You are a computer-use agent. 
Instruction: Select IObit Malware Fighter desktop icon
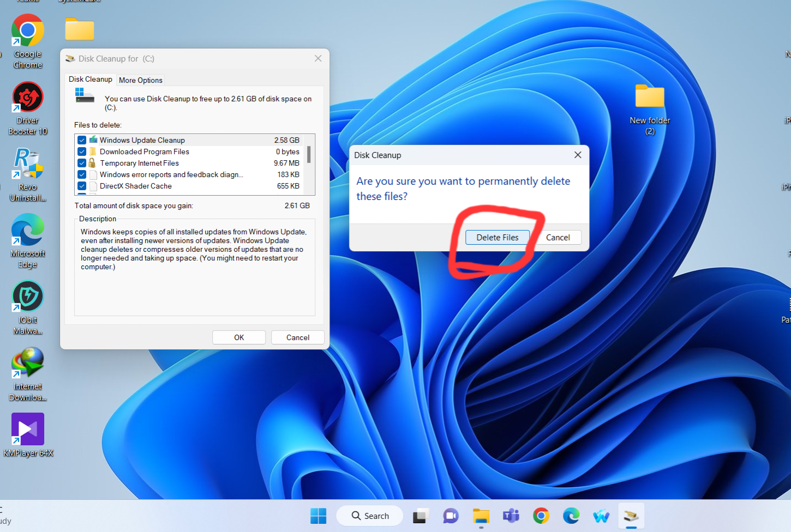pos(28,297)
